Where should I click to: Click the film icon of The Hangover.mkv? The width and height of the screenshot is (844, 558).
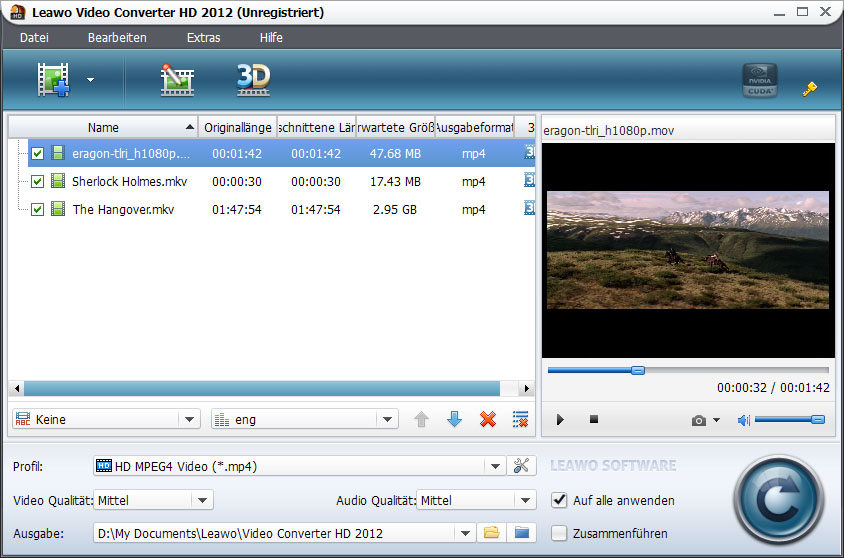click(58, 209)
